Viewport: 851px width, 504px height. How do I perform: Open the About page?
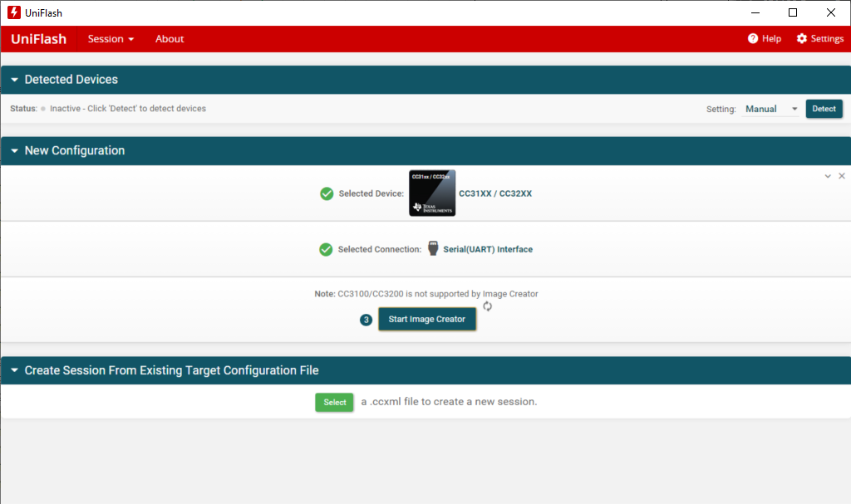click(170, 39)
